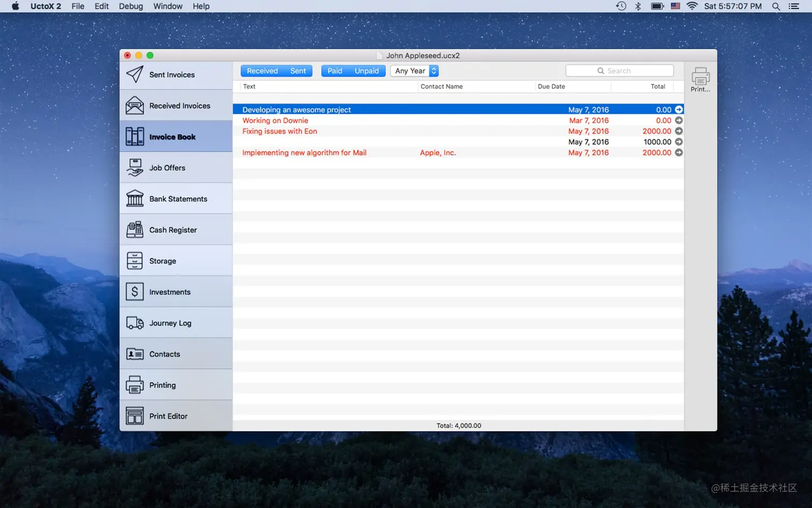812x508 pixels.
Task: Open detail arrow for Fixing issues with Eon
Action: (679, 131)
